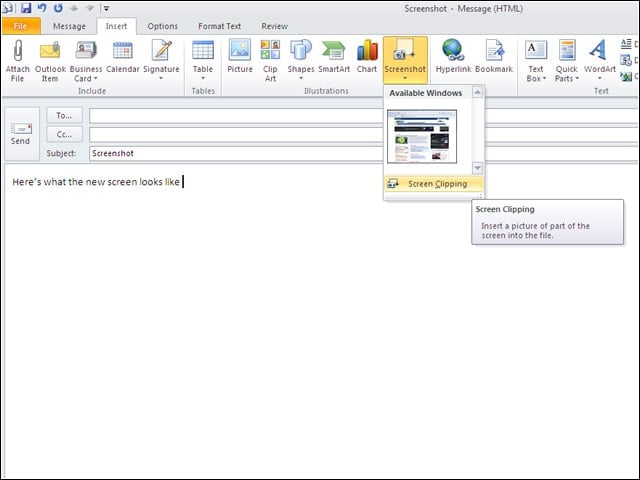Click the Cc... button
Screen dimensions: 640x480
64,134
